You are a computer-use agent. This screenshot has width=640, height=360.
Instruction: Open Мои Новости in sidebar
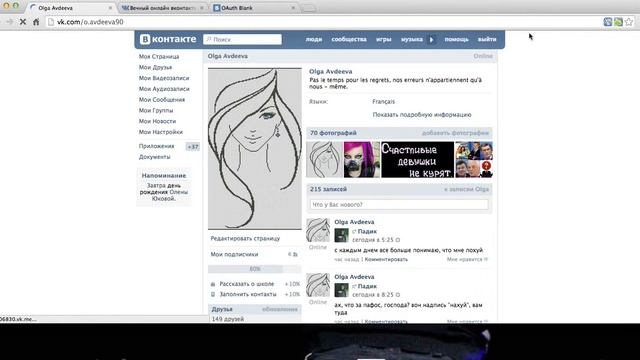click(157, 121)
